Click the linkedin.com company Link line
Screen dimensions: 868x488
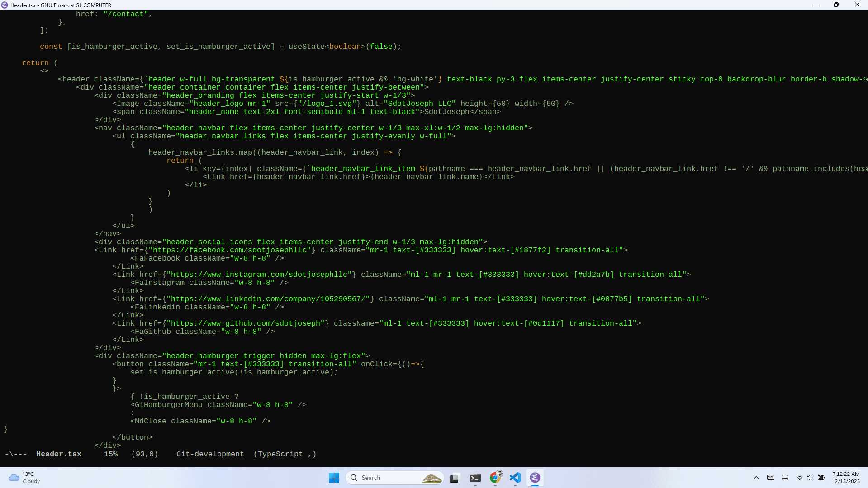(411, 299)
